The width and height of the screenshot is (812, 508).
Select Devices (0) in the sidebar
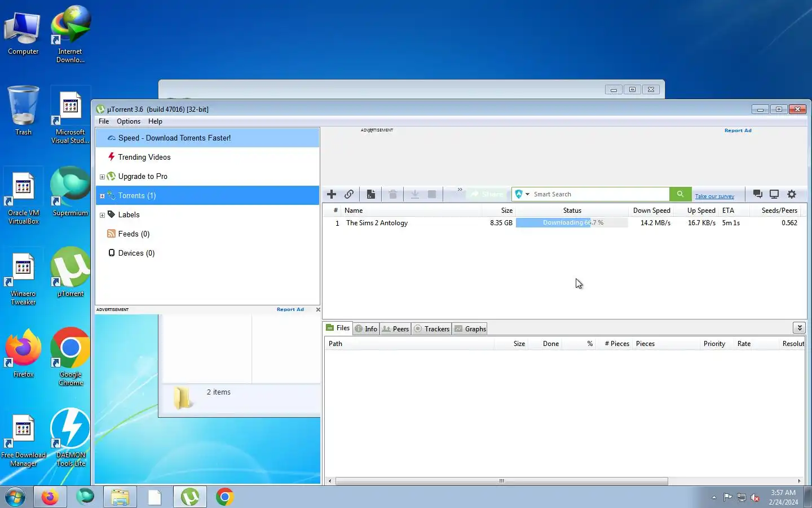[x=208, y=253]
